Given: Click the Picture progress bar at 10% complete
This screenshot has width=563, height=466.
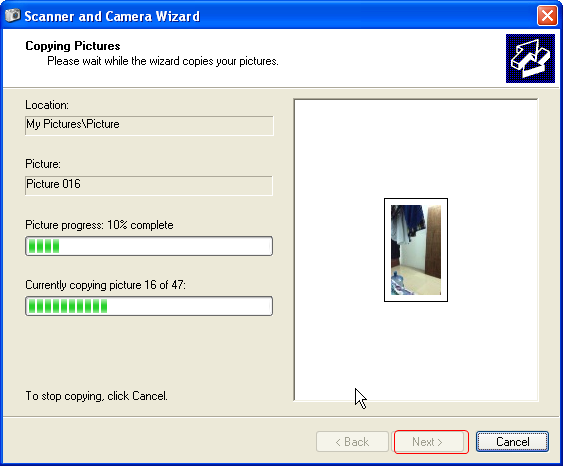Looking at the screenshot, I should pos(149,246).
